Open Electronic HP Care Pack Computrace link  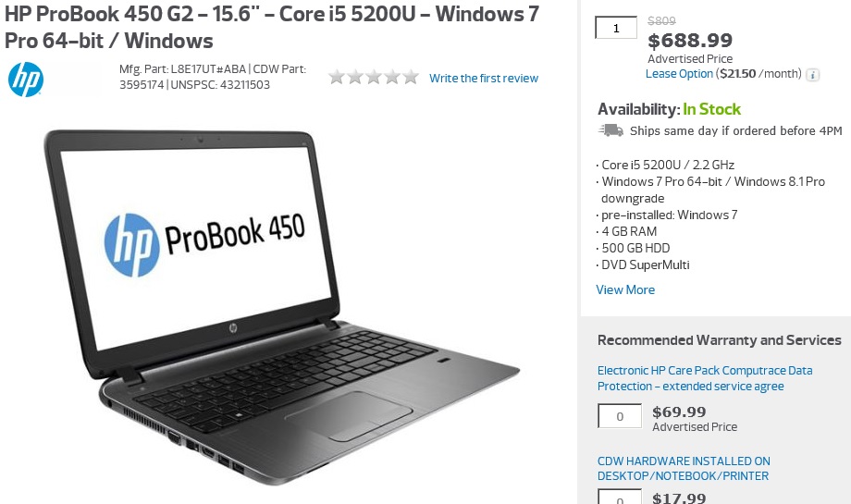click(x=705, y=378)
